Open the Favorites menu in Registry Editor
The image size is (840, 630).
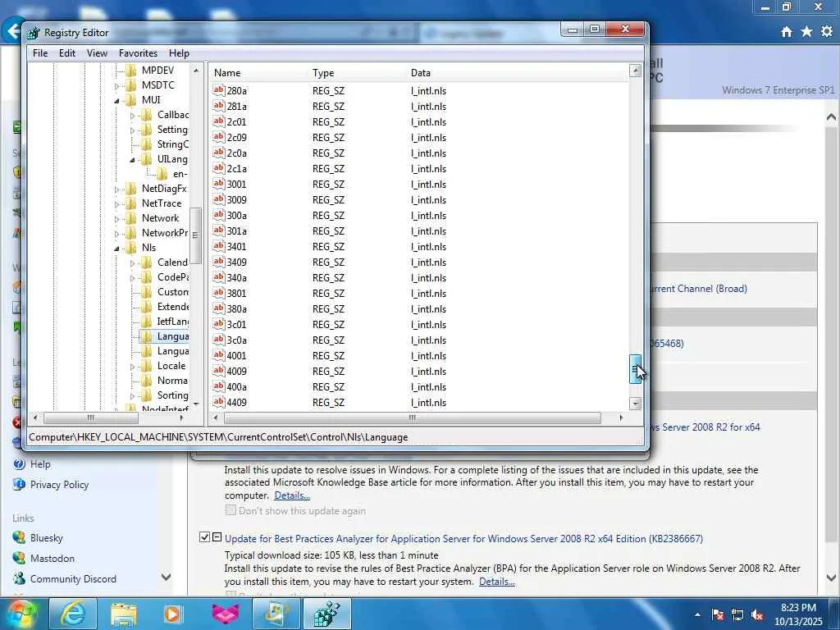(138, 53)
